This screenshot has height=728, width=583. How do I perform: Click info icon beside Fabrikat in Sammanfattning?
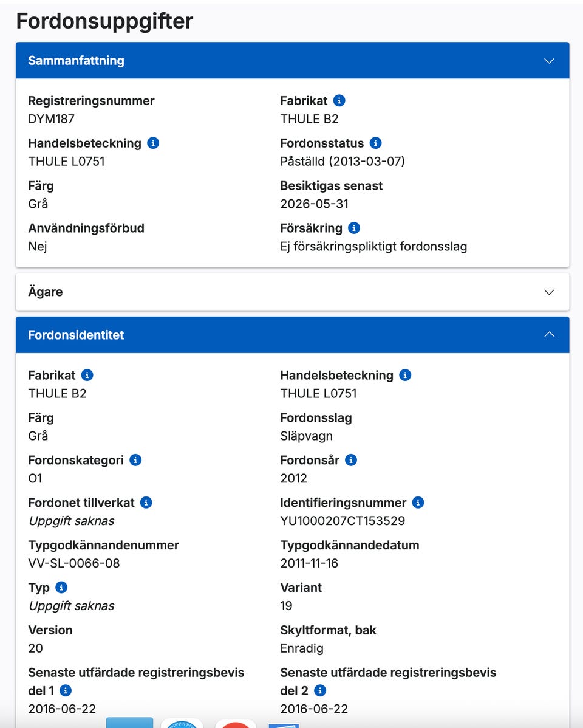tap(339, 101)
